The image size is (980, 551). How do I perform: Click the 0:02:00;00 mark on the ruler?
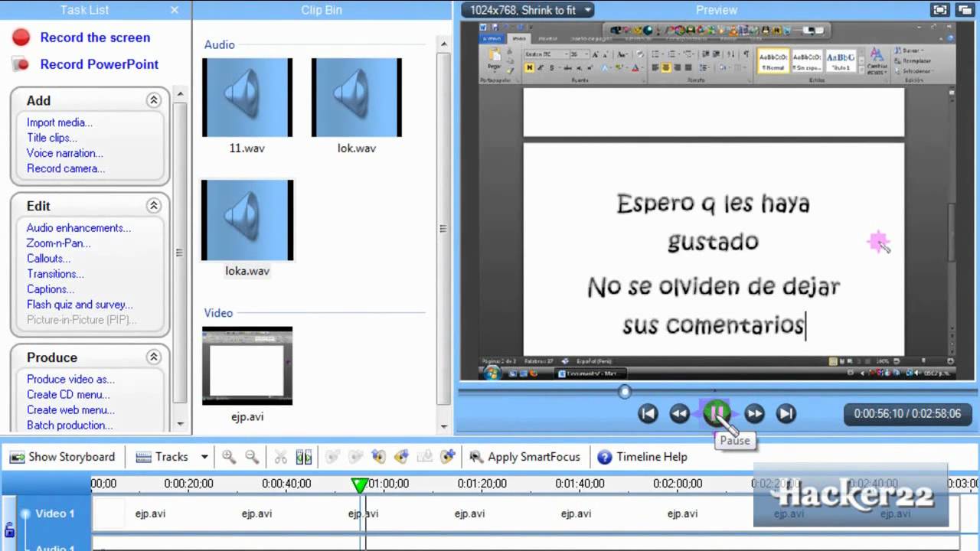point(678,484)
